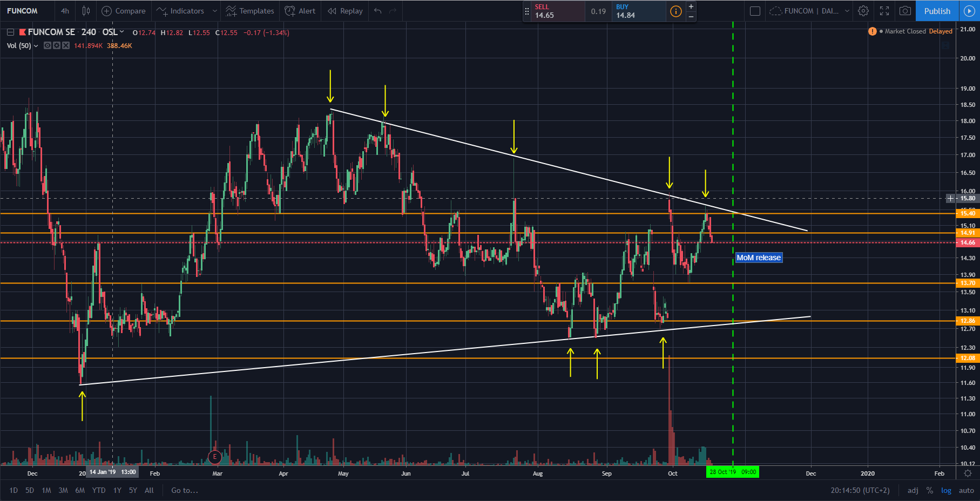The width and height of the screenshot is (980, 501).
Task: Click the 12.86 orange price label
Action: pos(968,321)
